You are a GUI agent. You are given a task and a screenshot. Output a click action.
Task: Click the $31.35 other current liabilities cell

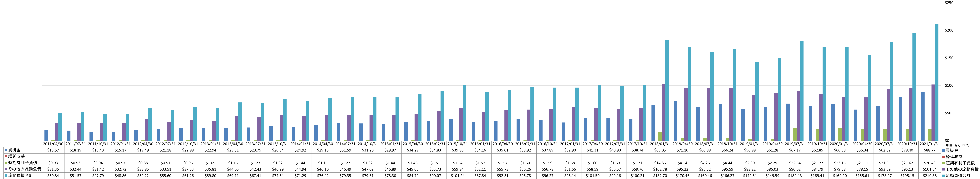click(x=53, y=169)
